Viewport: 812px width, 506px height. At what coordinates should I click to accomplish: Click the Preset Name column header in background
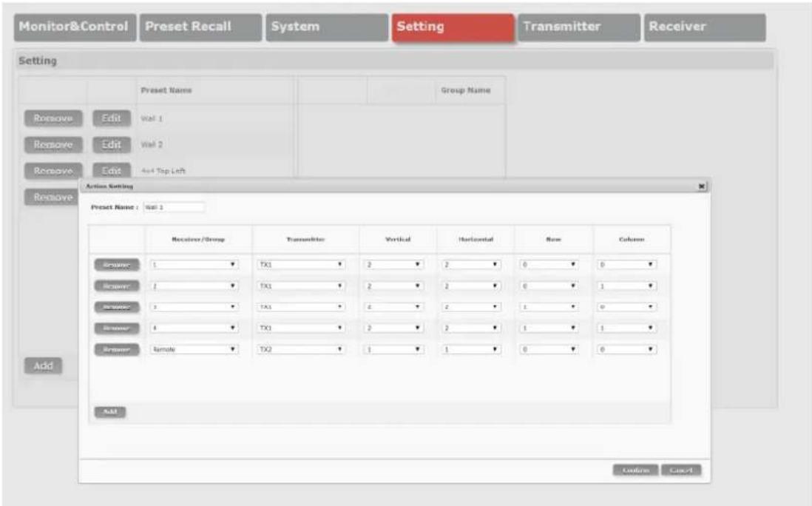(166, 90)
